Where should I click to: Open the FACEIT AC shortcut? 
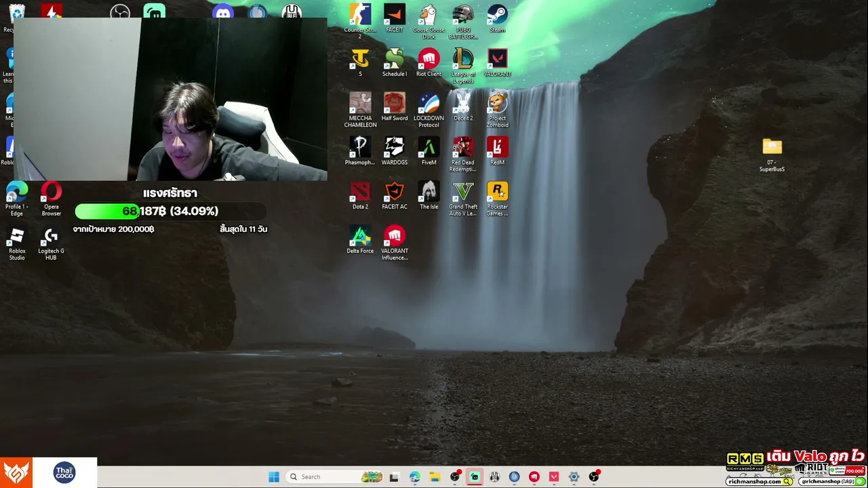[x=394, y=195]
